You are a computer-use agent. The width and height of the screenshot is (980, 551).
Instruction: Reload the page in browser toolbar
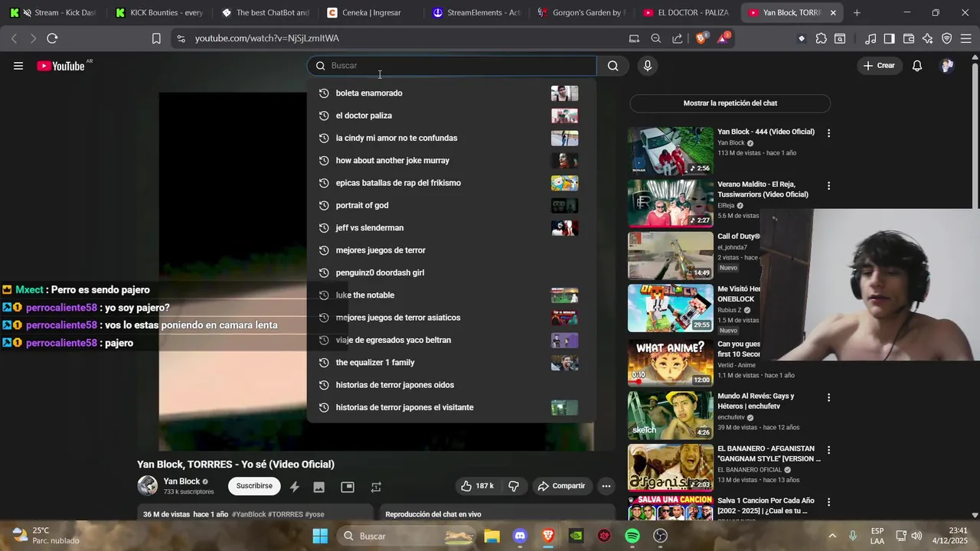pyautogui.click(x=52, y=38)
